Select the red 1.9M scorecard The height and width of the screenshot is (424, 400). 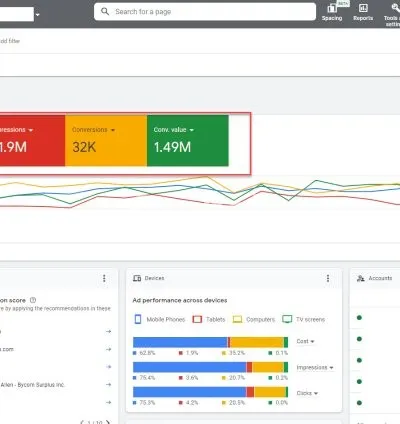(x=32, y=140)
